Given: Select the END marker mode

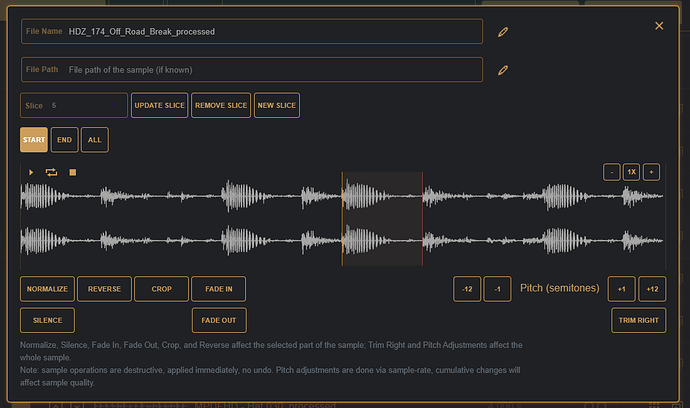Looking at the screenshot, I should [64, 140].
